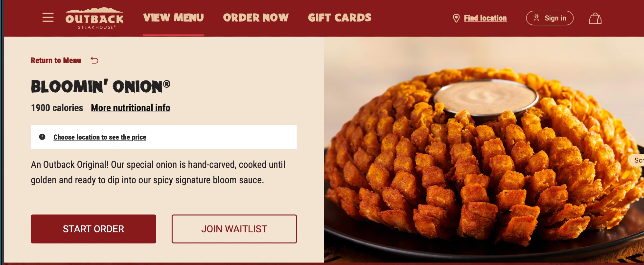Return to Menu link
The height and width of the screenshot is (265, 644).
pyautogui.click(x=56, y=60)
